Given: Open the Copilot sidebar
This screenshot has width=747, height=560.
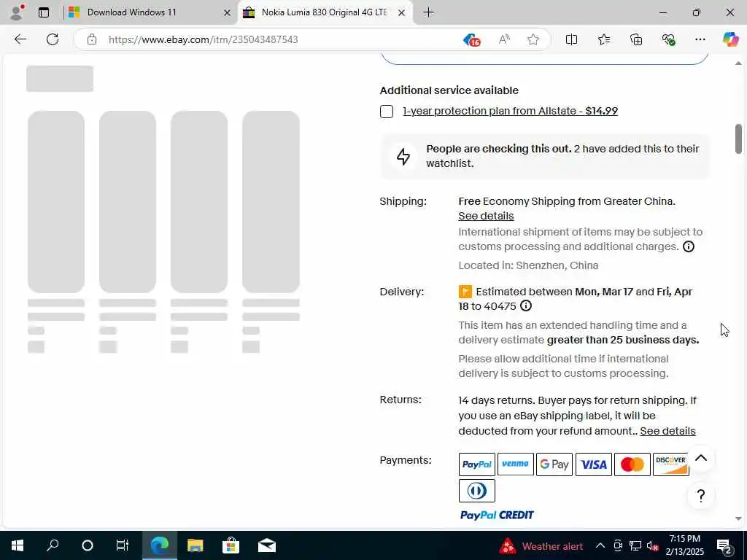Looking at the screenshot, I should pyautogui.click(x=730, y=39).
